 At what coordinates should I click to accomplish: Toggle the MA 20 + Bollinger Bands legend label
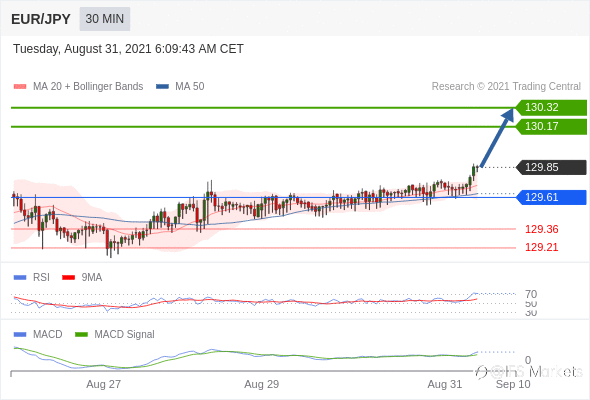(88, 87)
